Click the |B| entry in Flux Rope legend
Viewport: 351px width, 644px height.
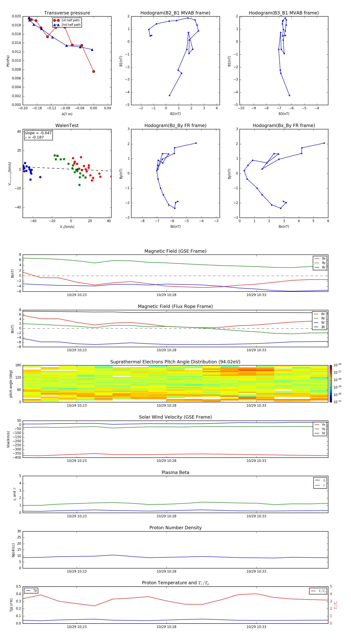click(x=320, y=327)
